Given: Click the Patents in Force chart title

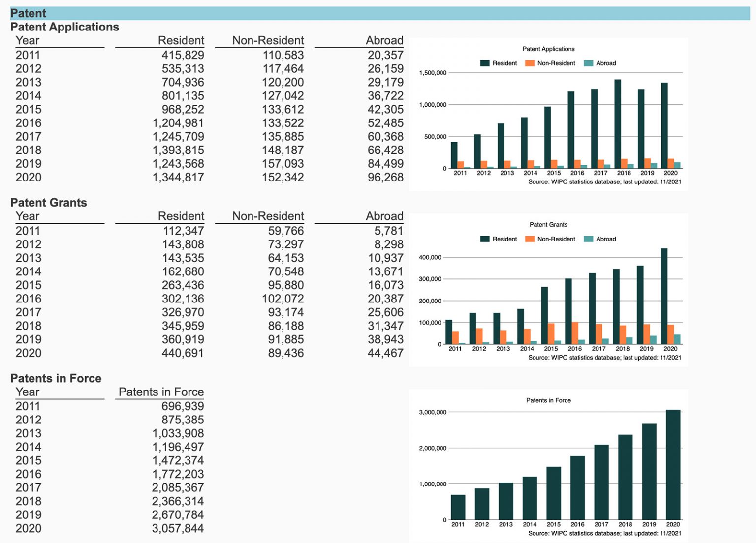Looking at the screenshot, I should click(x=548, y=400).
